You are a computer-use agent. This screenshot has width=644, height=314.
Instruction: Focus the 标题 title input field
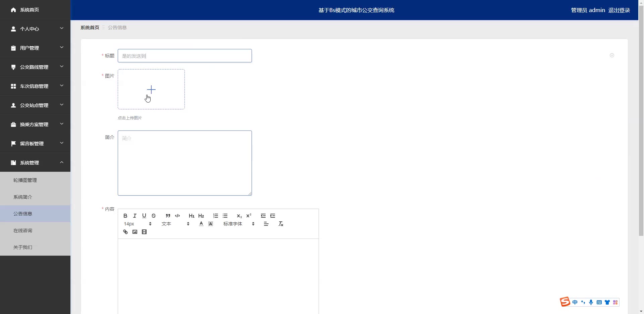(185, 56)
